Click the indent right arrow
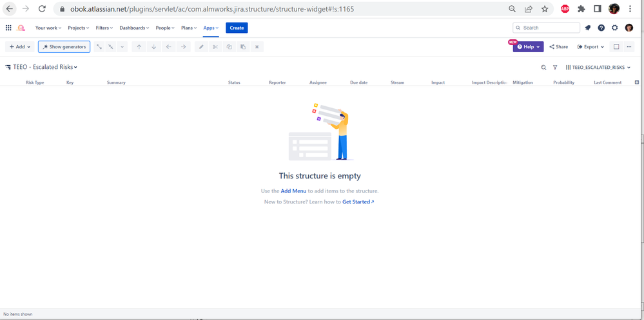Viewport: 644px width, 320px height. pos(184,47)
